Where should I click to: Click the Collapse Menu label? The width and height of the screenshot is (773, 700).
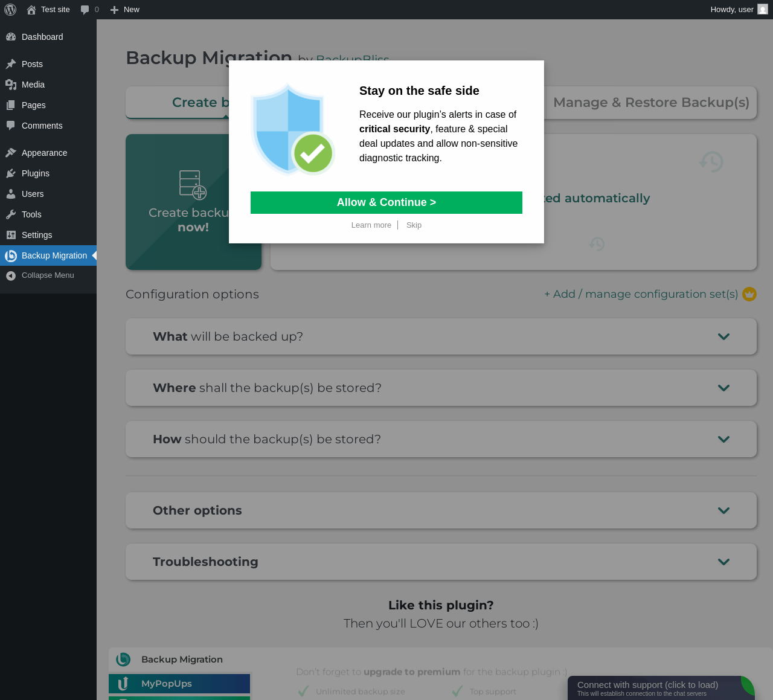[x=48, y=275]
